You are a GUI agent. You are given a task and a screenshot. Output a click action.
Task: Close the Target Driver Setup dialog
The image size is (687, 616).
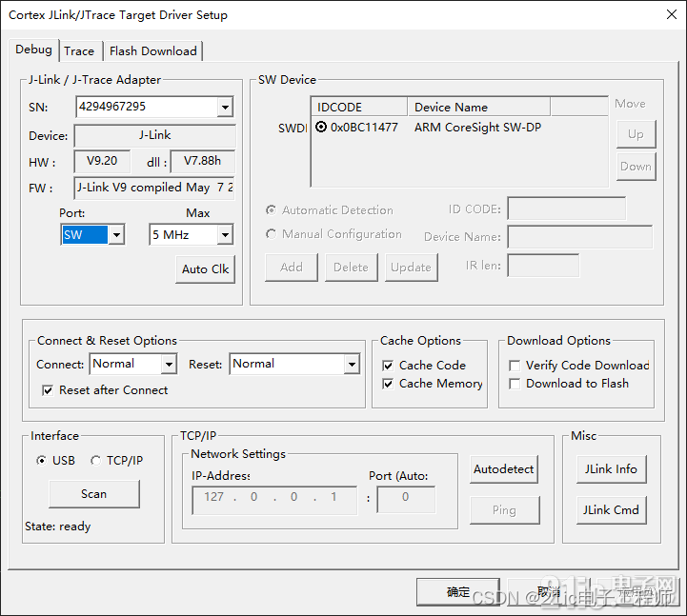pos(671,14)
